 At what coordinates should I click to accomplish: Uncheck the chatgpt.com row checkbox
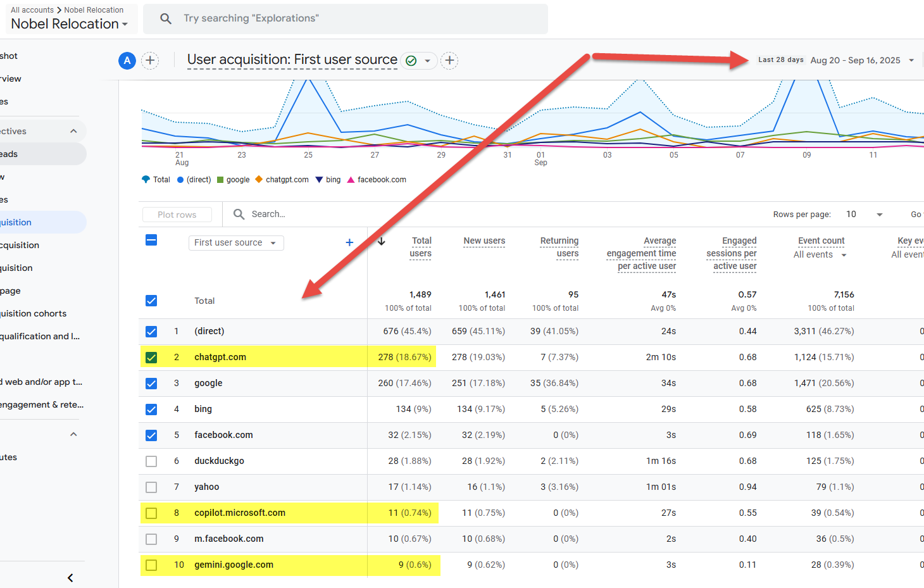[151, 358]
